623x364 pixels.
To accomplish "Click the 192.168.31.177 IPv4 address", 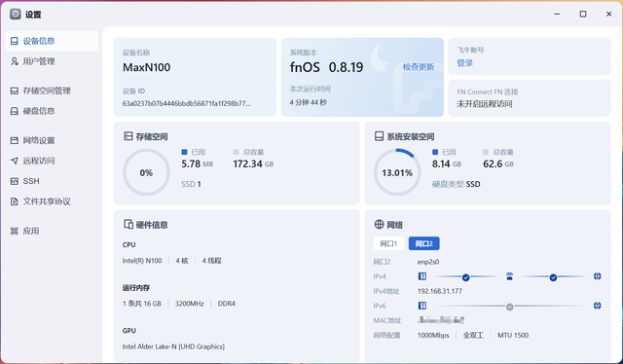I will [439, 291].
